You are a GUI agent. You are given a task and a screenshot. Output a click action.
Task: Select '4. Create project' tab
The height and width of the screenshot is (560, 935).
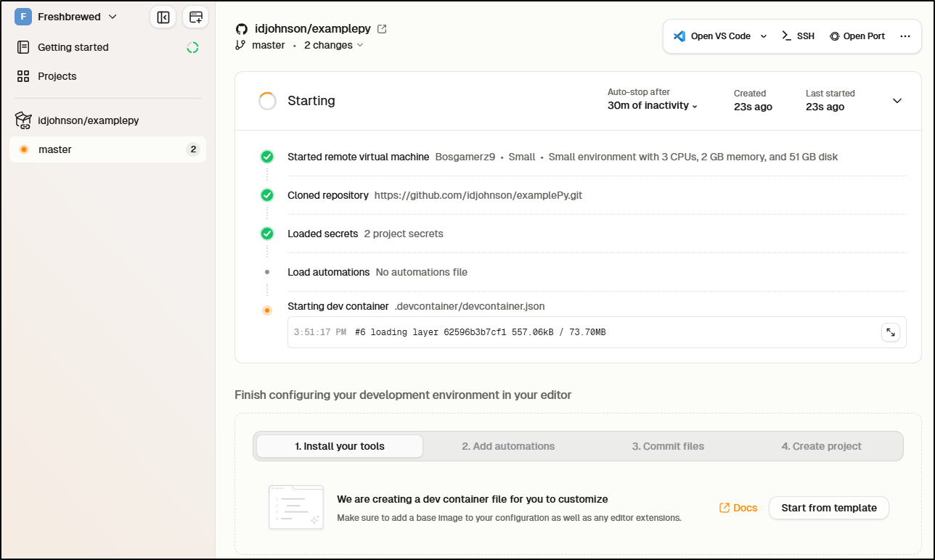coord(822,446)
